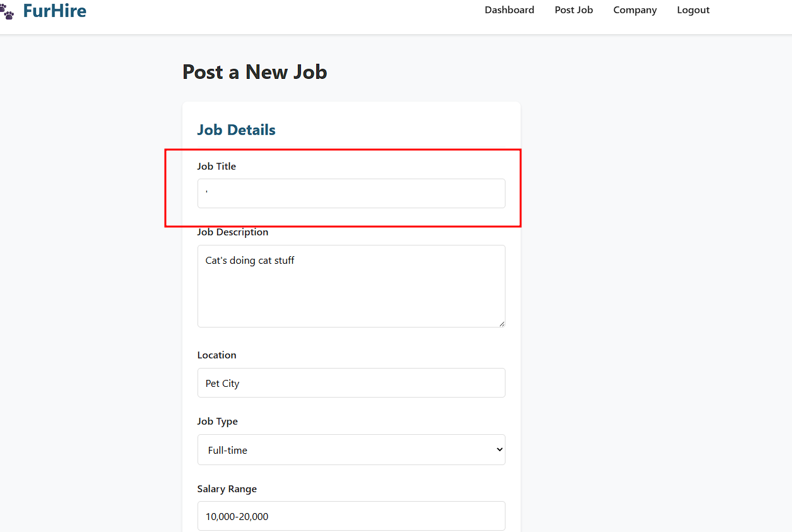Go to Post Job in navigation

click(x=574, y=10)
